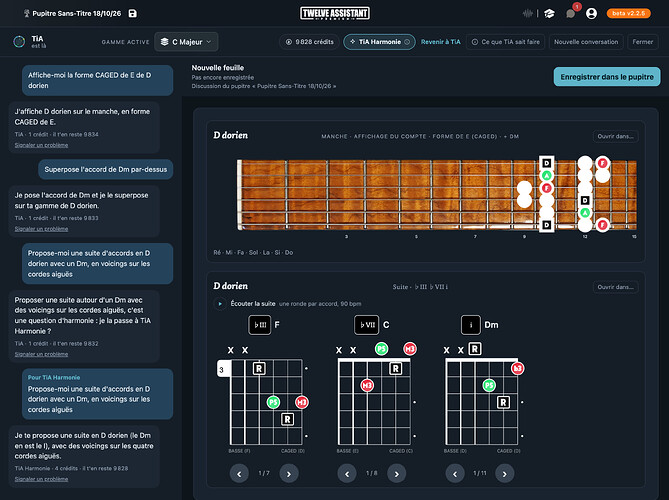Click the red b3 marker in Dm diagram
This screenshot has height=500, width=669.
tap(518, 368)
